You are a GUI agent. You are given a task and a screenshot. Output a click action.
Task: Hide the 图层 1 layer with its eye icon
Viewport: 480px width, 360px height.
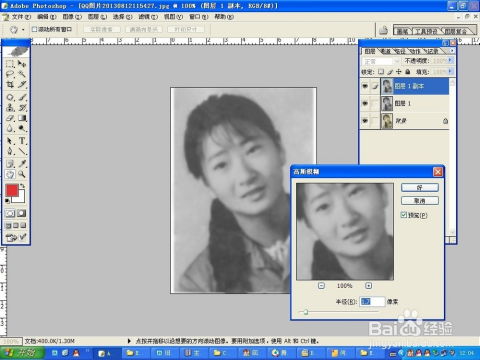[x=365, y=103]
